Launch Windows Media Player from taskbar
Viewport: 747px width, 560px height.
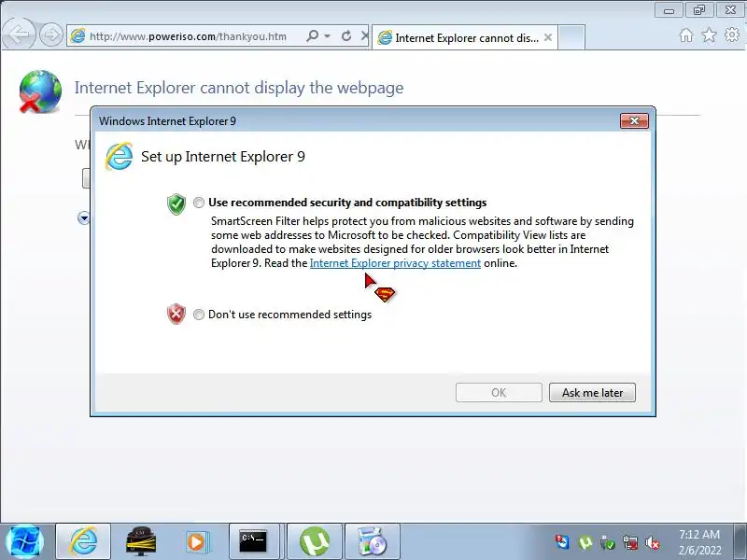196,542
